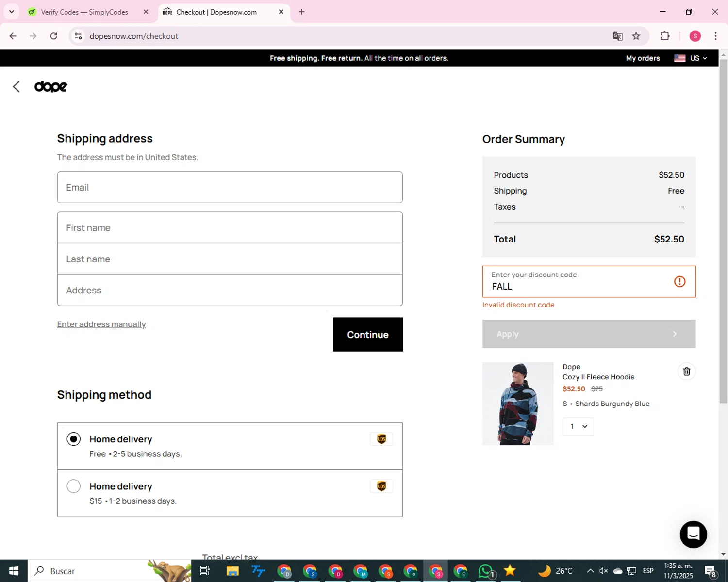
Task: Open the translate page icon
Action: click(617, 36)
